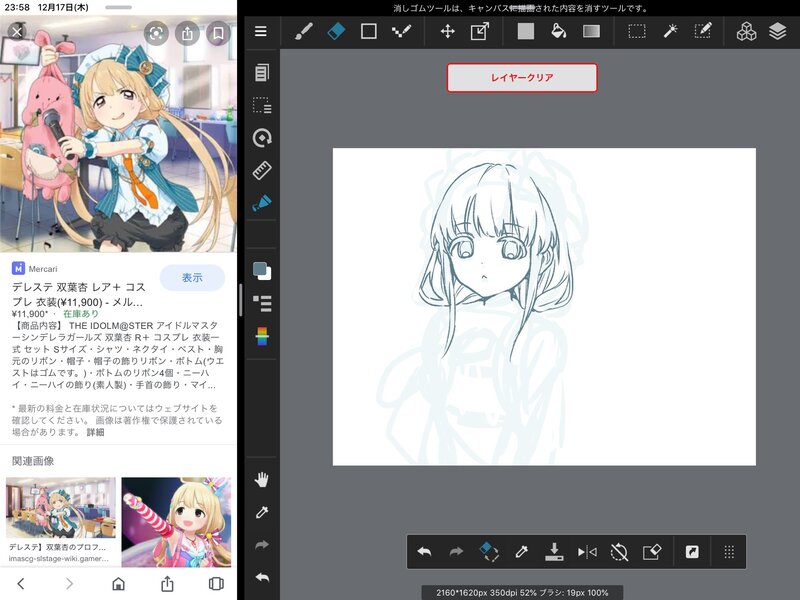Open the デレステ 双葉杏 listing title
The width and height of the screenshot is (800, 600).
tap(79, 294)
